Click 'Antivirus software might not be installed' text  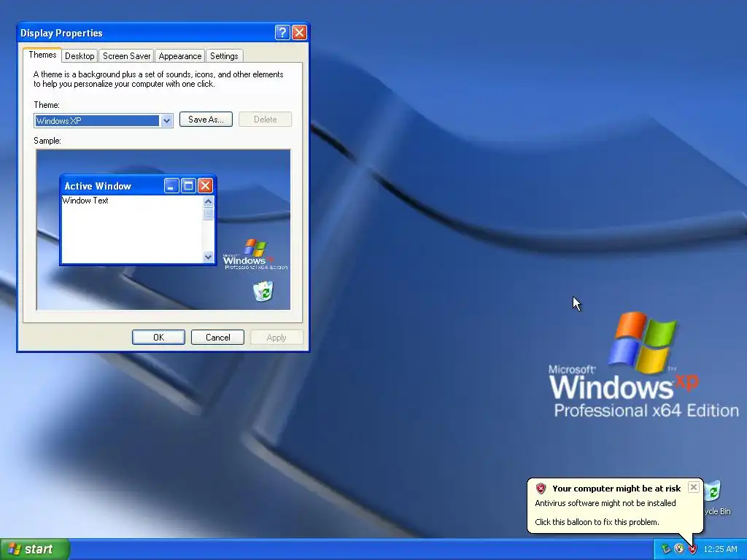click(605, 503)
